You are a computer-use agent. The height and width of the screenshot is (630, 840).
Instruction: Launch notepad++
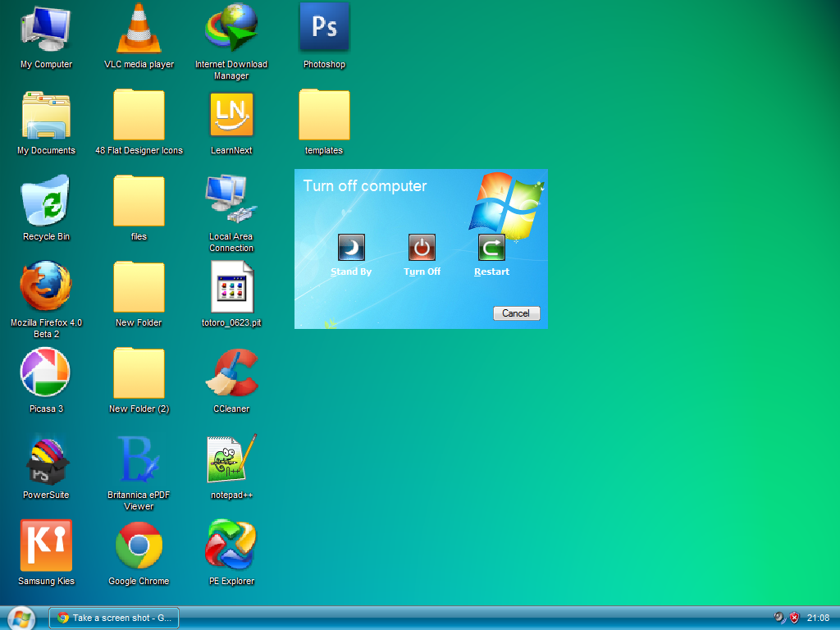pos(231,458)
